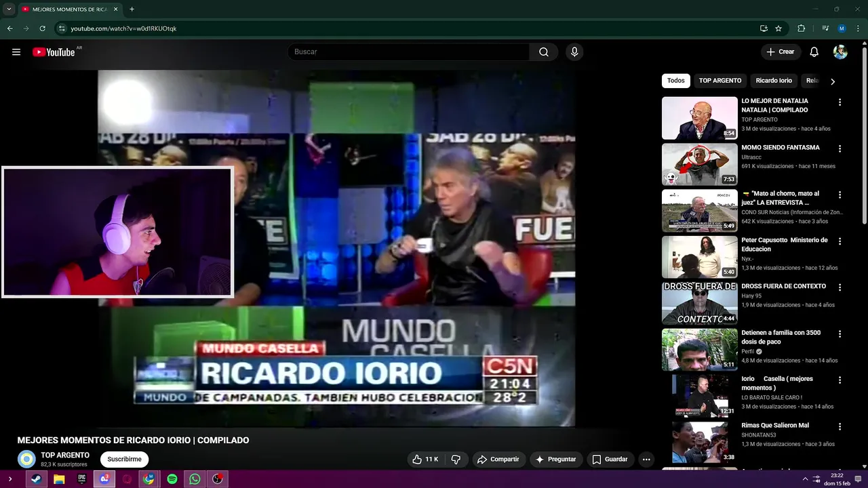Open options for Detienen a familia video

pyautogui.click(x=840, y=334)
